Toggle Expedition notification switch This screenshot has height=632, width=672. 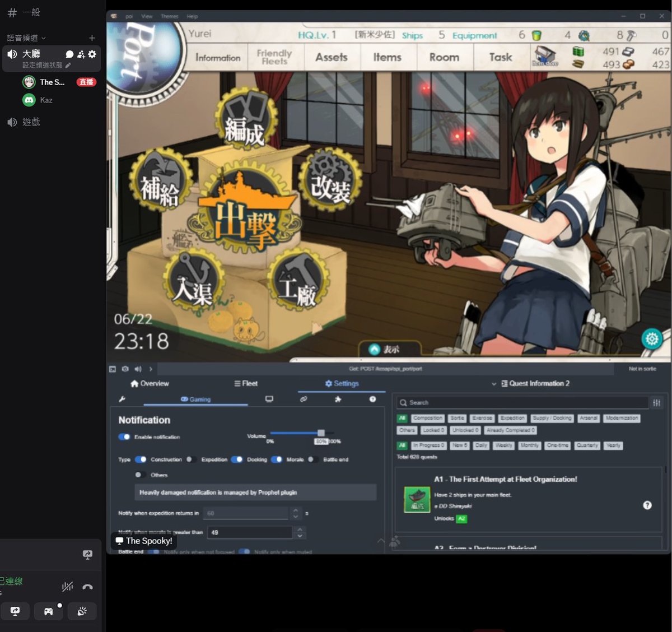[x=192, y=459]
